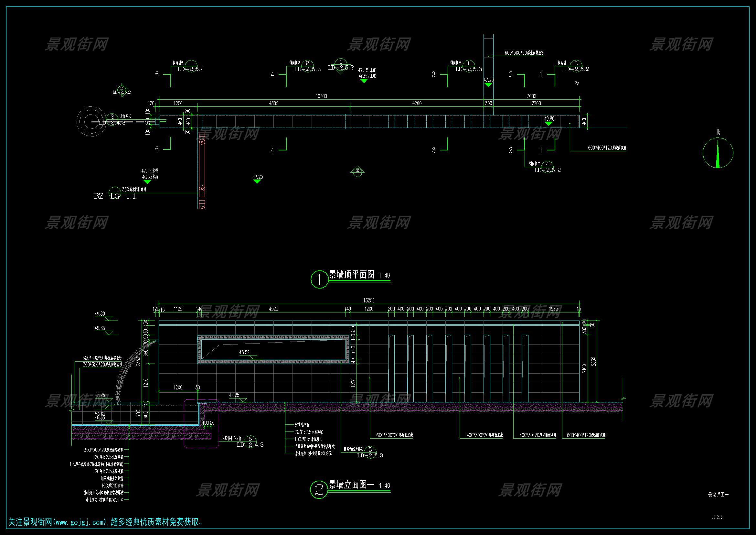Screen dimensions: 756x535
Task: Click the green 49.80 elevation triangle on wall plan
Action: click(548, 123)
